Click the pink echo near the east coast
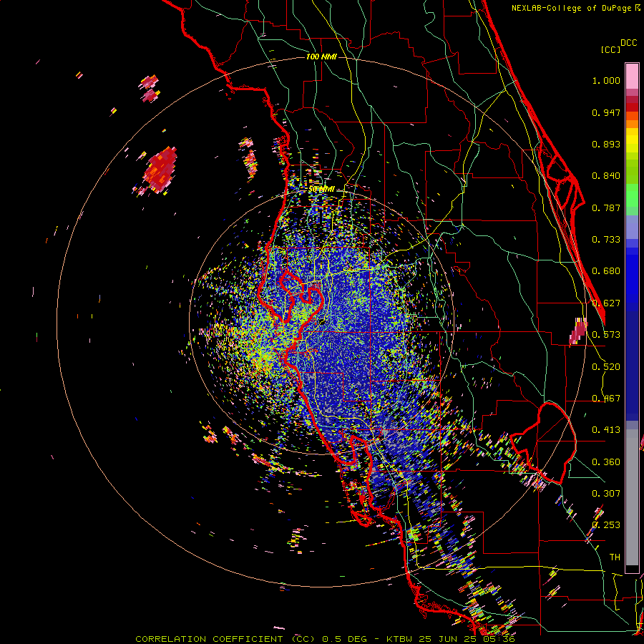This screenshot has width=644, height=644. point(578,331)
